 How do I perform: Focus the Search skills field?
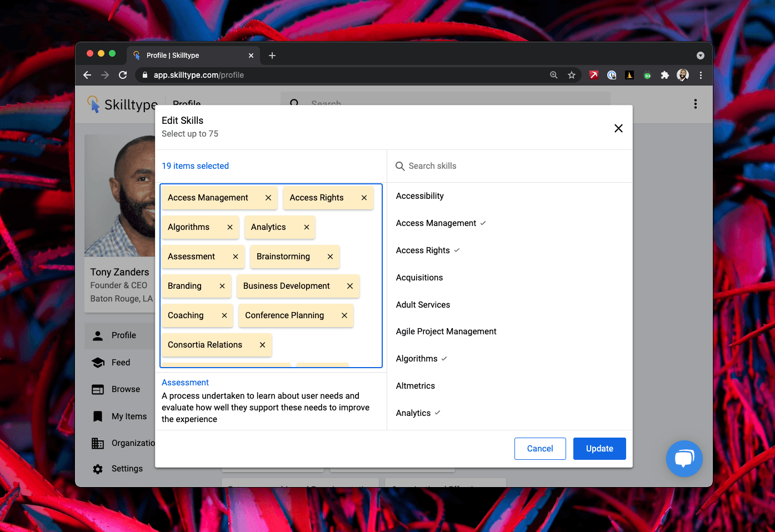[511, 166]
